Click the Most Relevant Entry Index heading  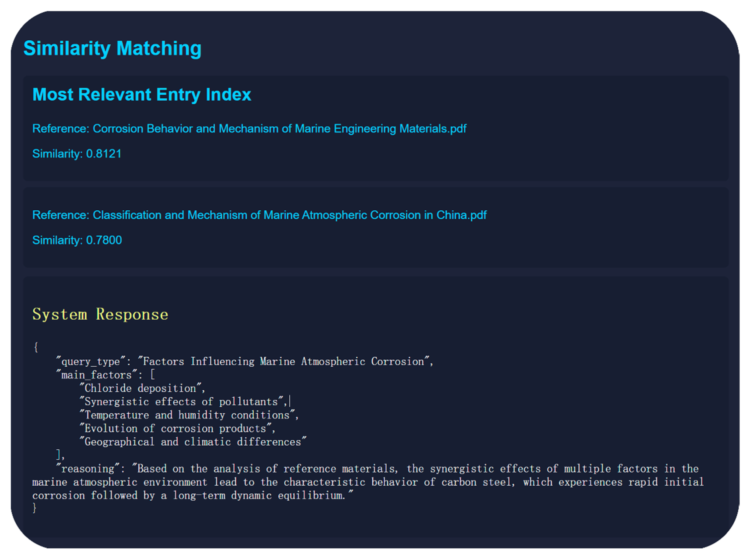pos(141,94)
